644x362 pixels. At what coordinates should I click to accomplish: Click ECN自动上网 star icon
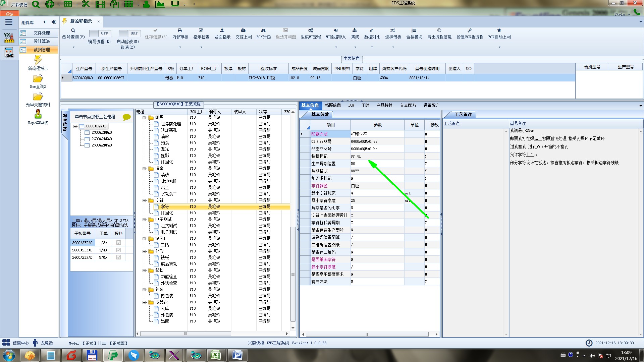[499, 31]
